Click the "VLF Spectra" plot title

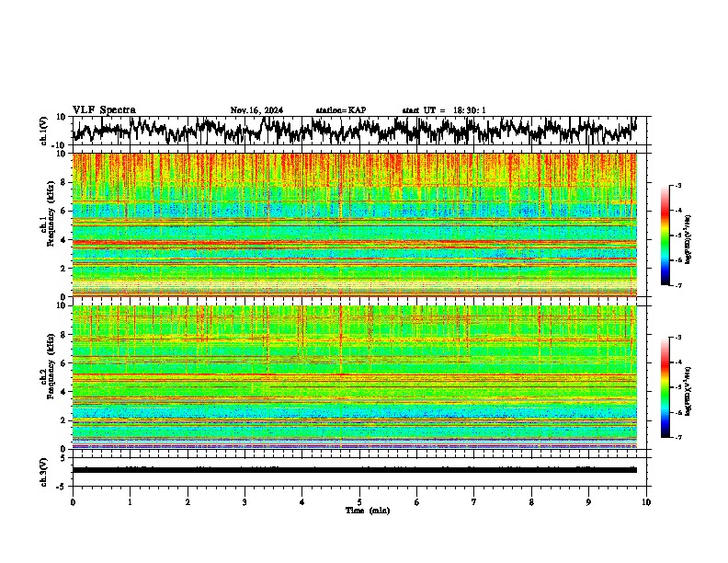(x=104, y=110)
